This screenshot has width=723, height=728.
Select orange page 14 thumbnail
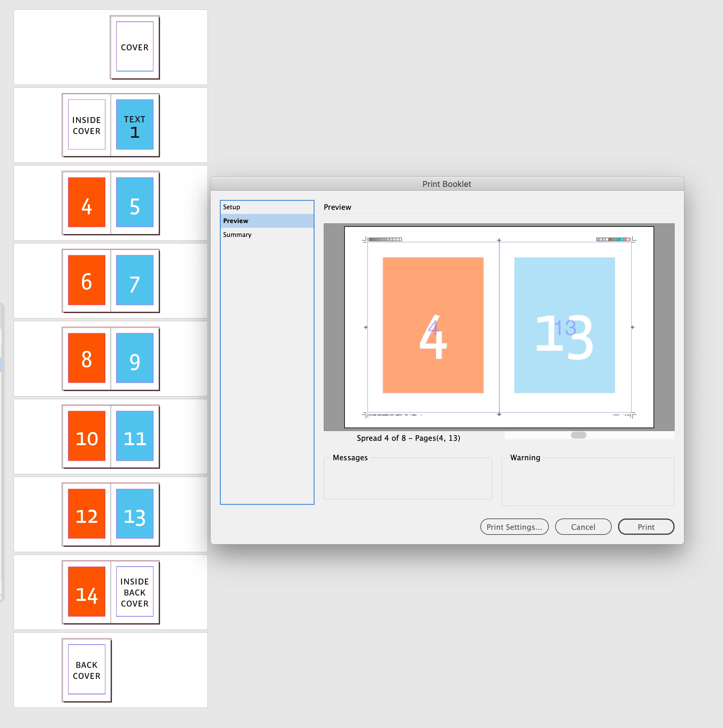coord(87,591)
